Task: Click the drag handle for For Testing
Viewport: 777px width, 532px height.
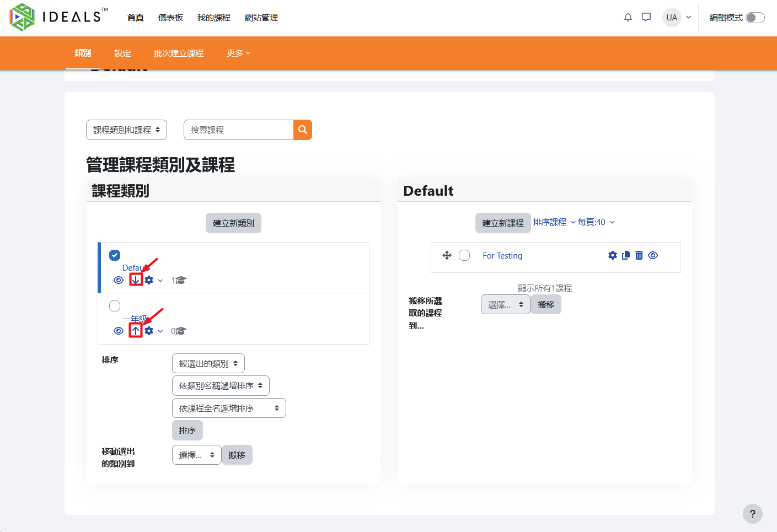Action: [447, 255]
